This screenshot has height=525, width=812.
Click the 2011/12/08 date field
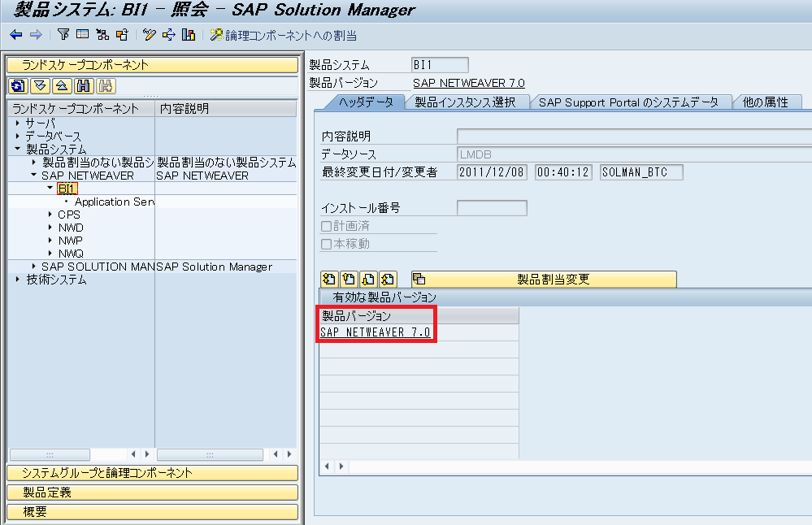point(492,172)
